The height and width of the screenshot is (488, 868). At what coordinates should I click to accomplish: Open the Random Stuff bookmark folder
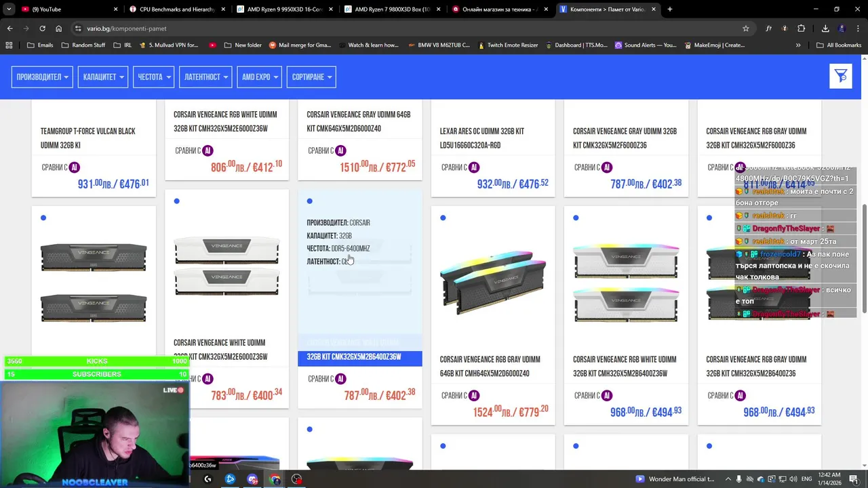click(83, 45)
